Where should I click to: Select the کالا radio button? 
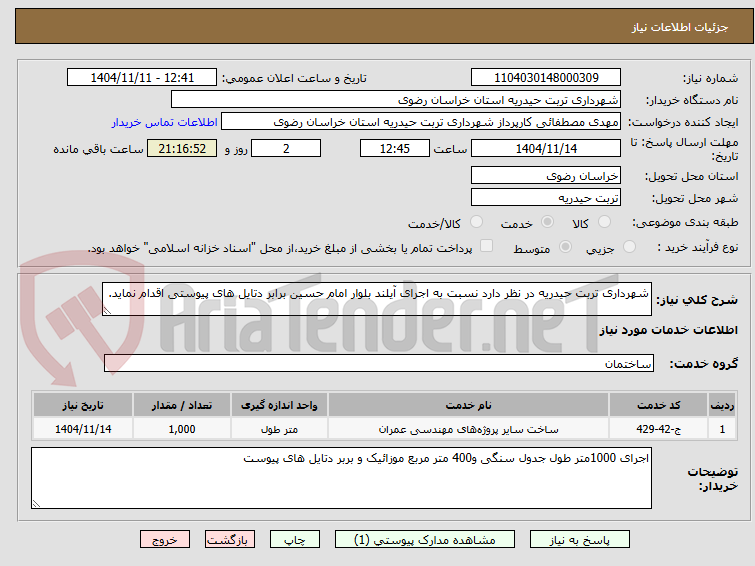tap(604, 222)
